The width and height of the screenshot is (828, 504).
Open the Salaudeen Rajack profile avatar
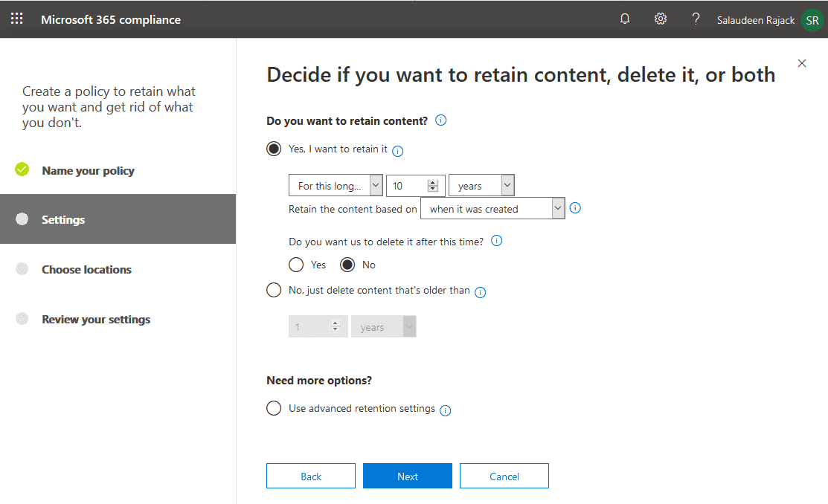tap(812, 20)
